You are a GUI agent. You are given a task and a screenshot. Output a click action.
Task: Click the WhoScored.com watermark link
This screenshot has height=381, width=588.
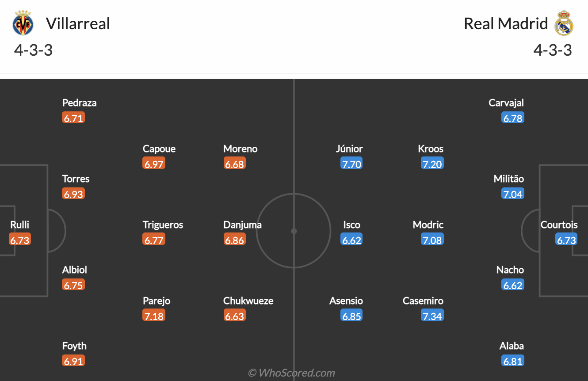click(293, 373)
